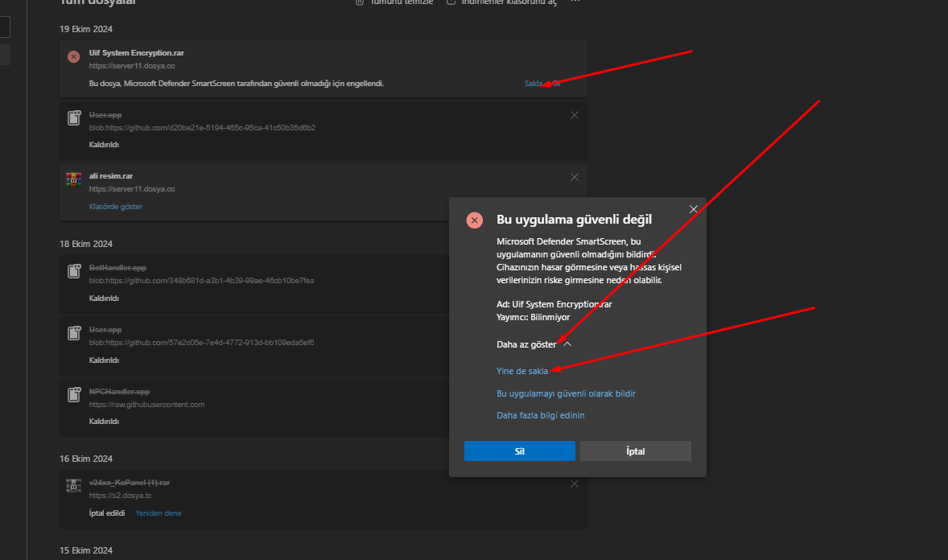Click the file icon of User.opp under 18 Ekim
The width and height of the screenshot is (948, 560).
74,332
